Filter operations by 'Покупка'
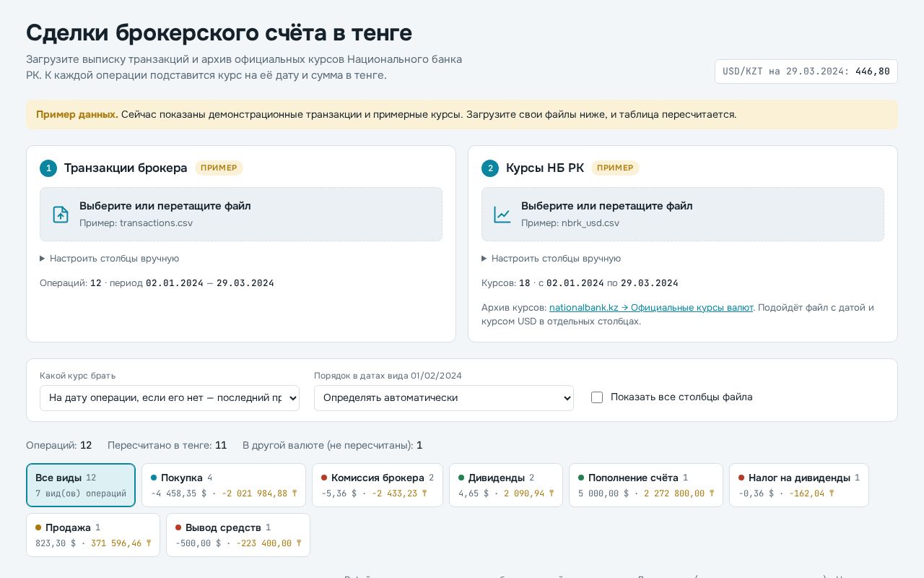This screenshot has width=924, height=578. coord(224,486)
